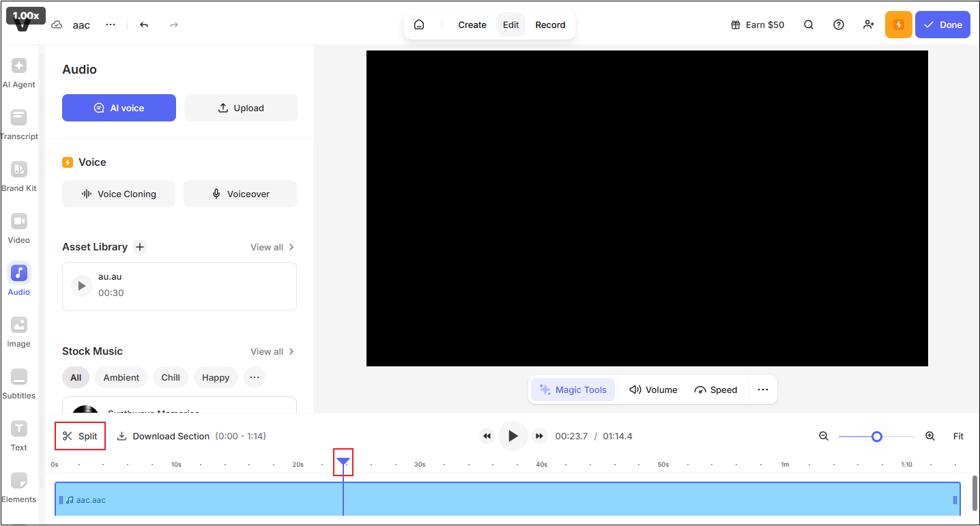Click the Split tool on the timeline

tap(80, 435)
